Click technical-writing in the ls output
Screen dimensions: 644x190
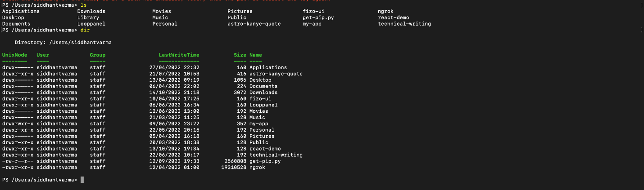404,24
